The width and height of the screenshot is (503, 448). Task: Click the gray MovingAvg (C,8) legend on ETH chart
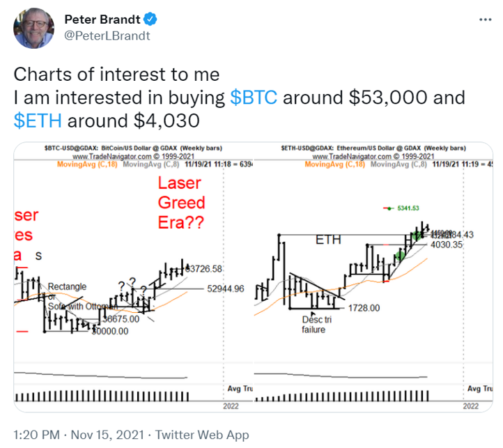point(398,164)
